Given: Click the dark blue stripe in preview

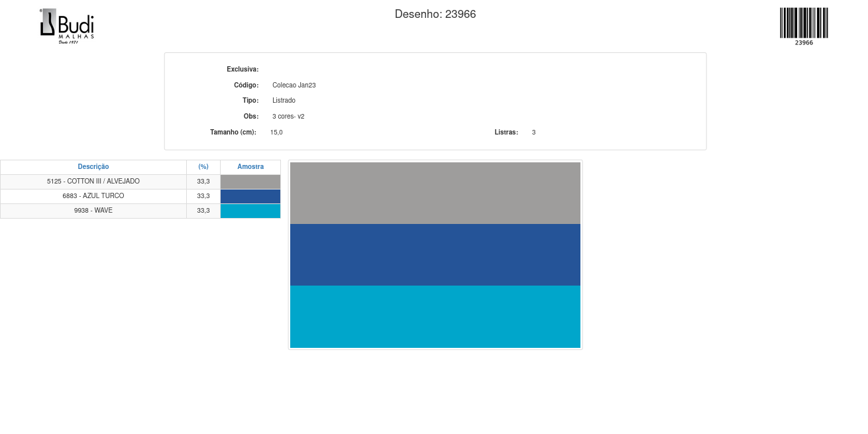Looking at the screenshot, I should pyautogui.click(x=435, y=255).
